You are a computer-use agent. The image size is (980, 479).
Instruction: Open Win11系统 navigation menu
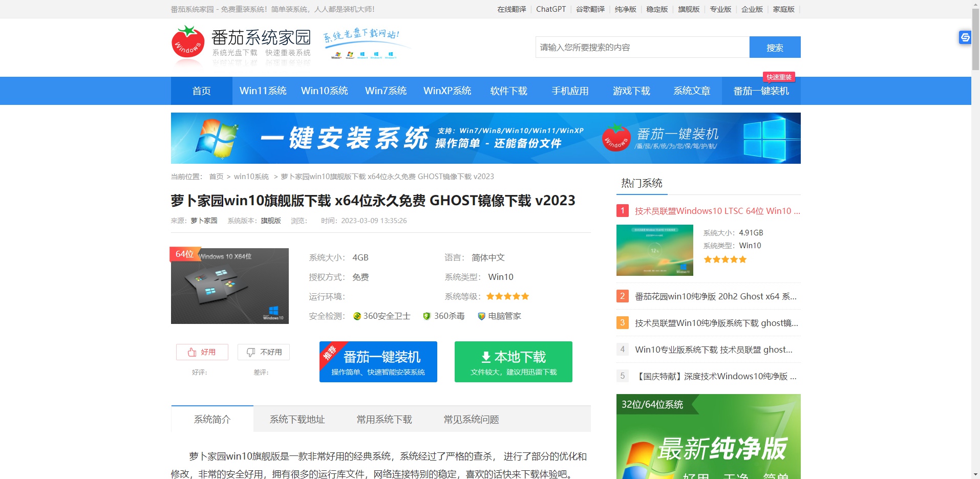coord(263,91)
